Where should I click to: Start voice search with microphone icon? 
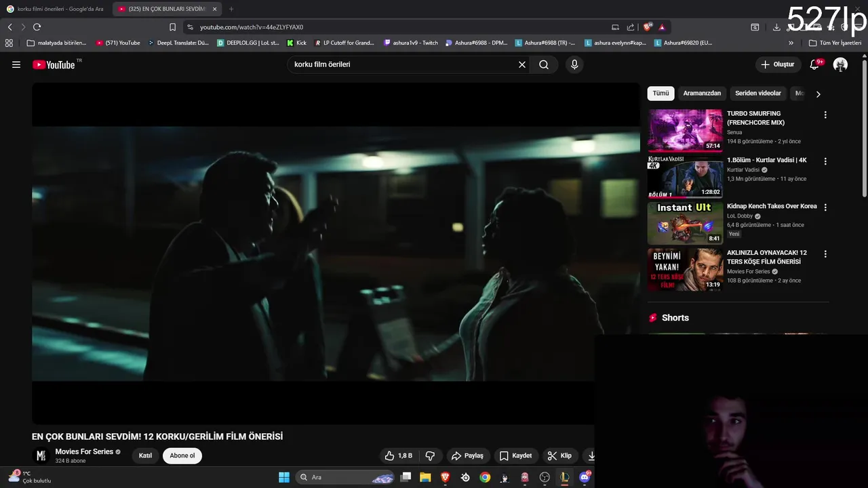[574, 64]
